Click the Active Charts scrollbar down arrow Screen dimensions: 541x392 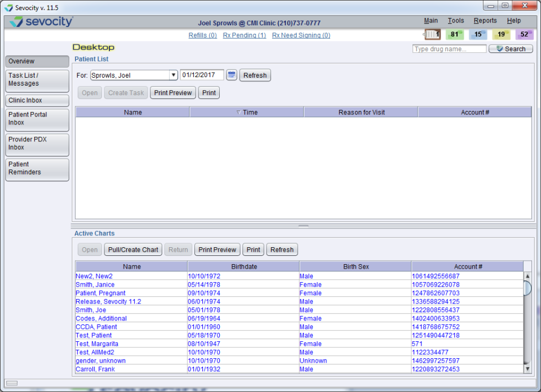pyautogui.click(x=527, y=369)
